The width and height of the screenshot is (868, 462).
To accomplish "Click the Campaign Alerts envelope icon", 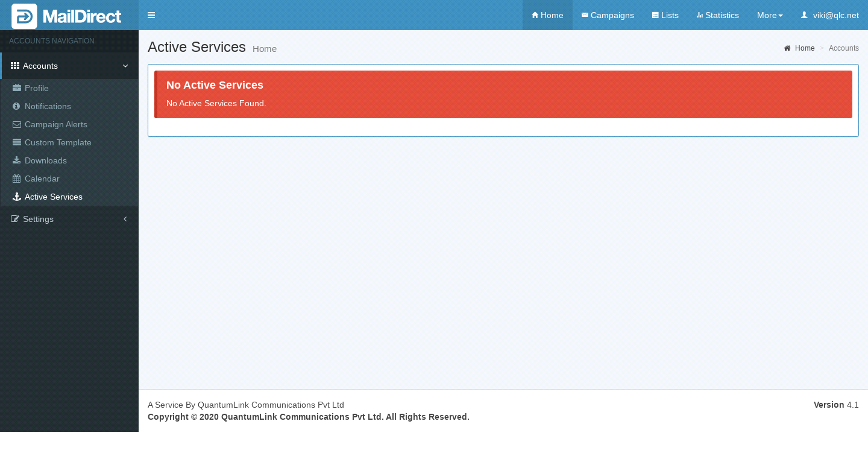I will [x=17, y=124].
